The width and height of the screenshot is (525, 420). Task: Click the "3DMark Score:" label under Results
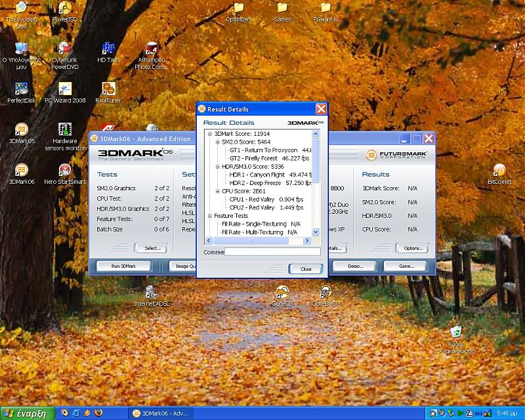(381, 188)
